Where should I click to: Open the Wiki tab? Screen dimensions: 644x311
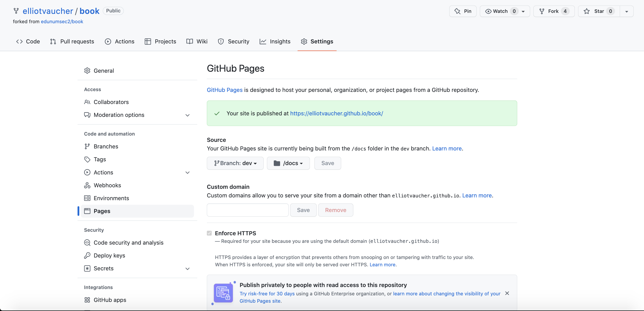197,41
